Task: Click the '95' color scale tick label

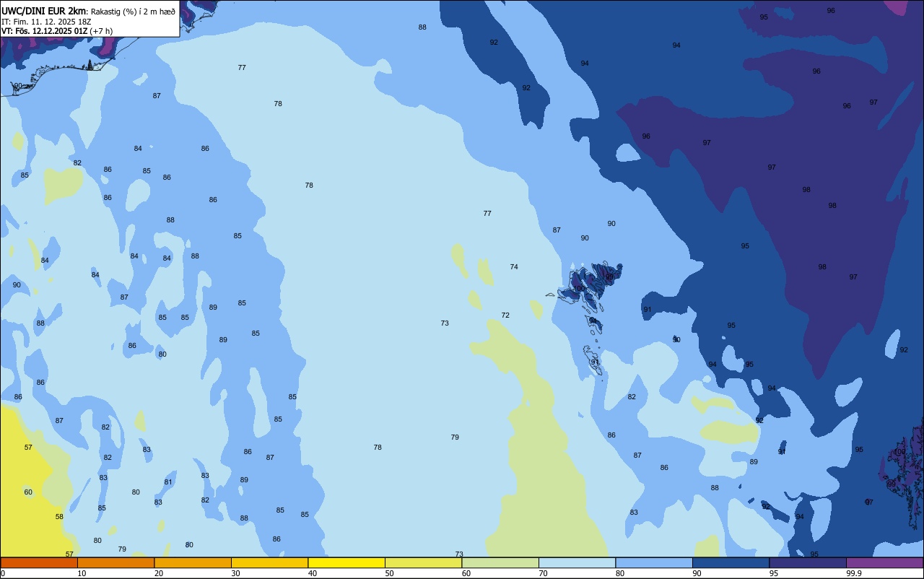Action: pos(774,573)
